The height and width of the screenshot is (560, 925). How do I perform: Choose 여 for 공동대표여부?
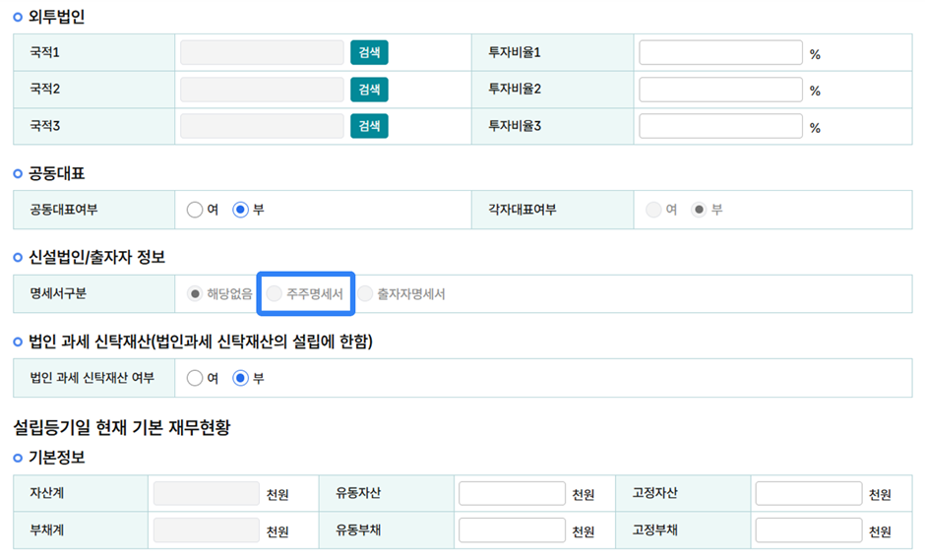[195, 210]
